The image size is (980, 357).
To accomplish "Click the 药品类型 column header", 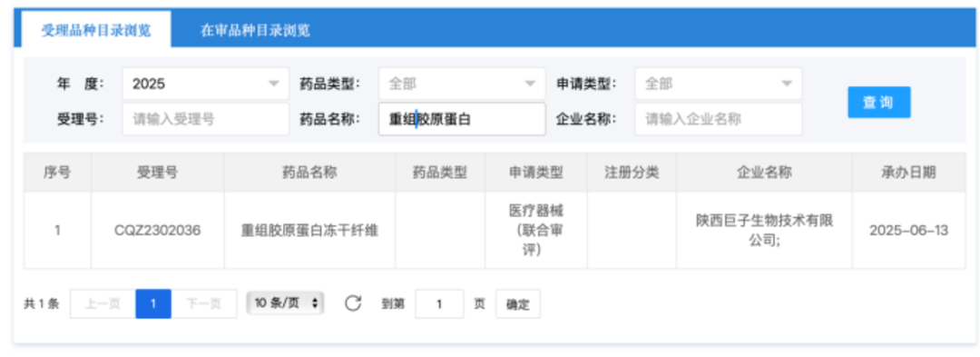I will [440, 173].
